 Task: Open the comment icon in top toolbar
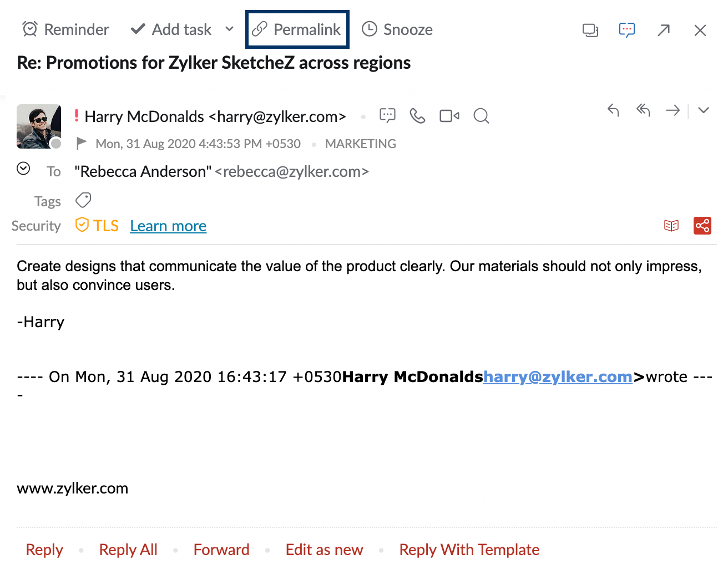pos(626,30)
